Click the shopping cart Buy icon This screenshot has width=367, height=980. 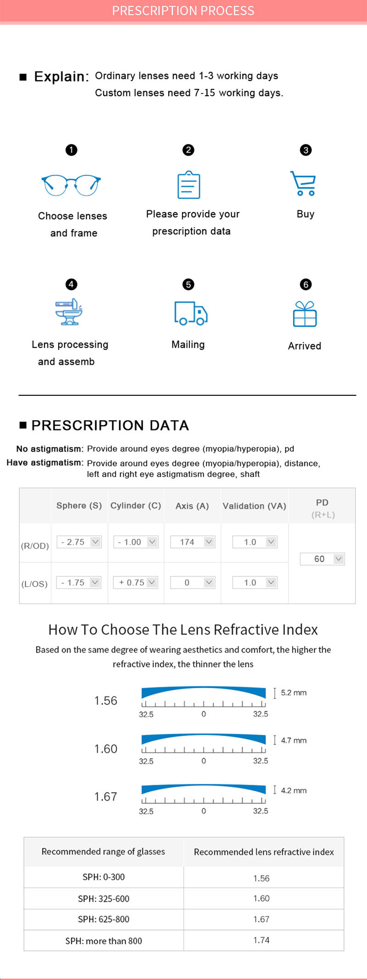tap(303, 183)
